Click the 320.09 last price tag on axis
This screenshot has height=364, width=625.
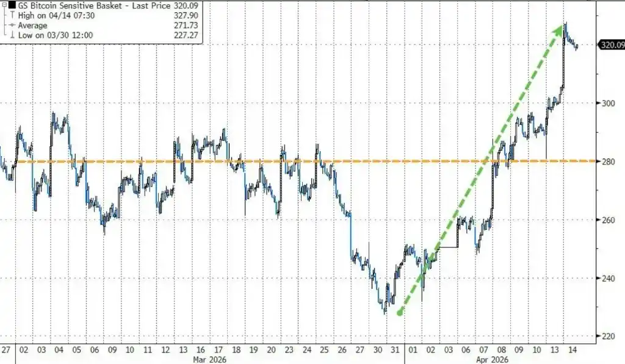611,45
